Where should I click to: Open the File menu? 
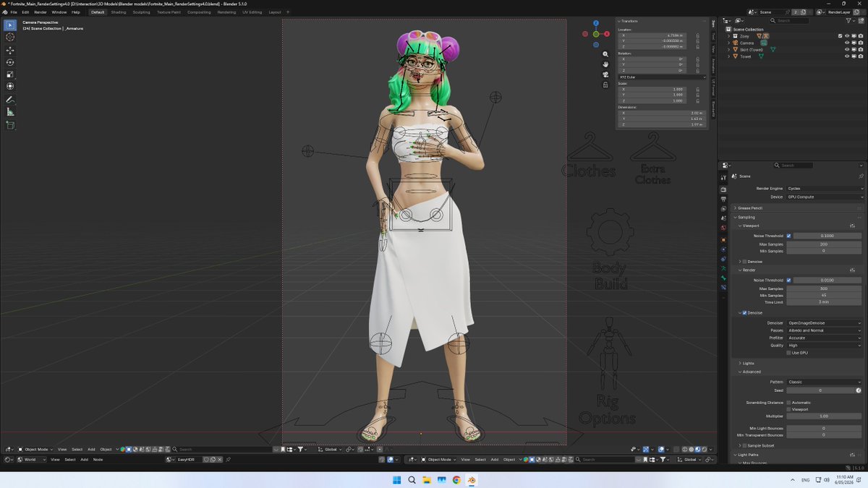coord(14,12)
